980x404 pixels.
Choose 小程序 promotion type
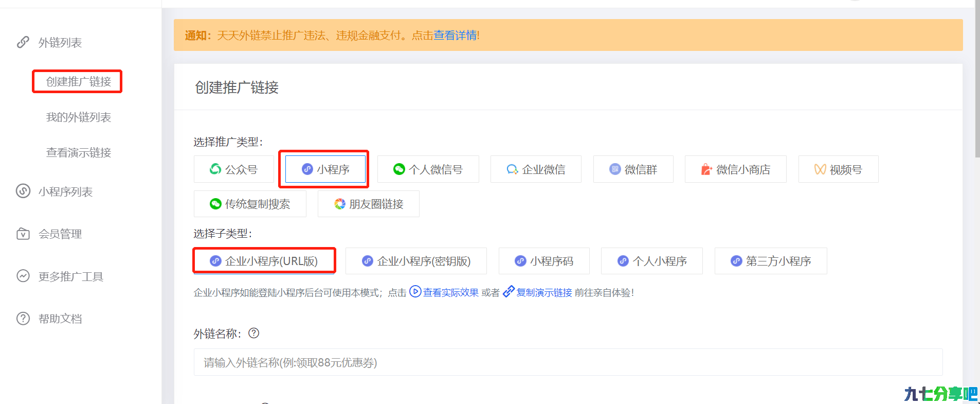[325, 169]
